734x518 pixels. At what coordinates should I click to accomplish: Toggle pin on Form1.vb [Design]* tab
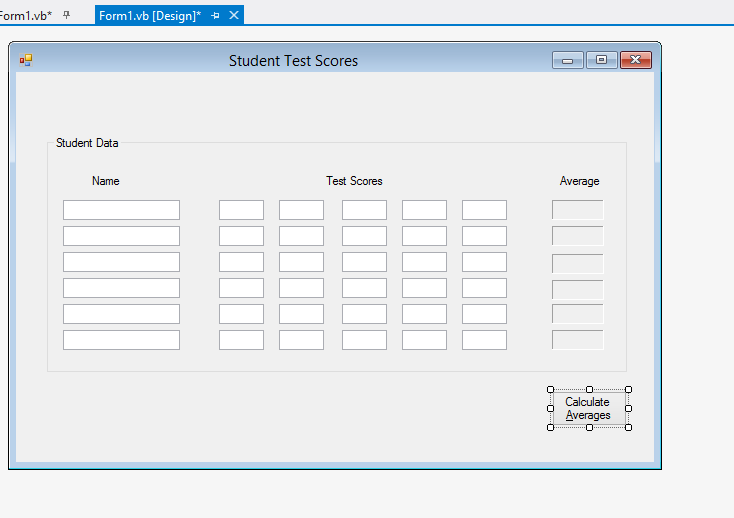click(215, 15)
